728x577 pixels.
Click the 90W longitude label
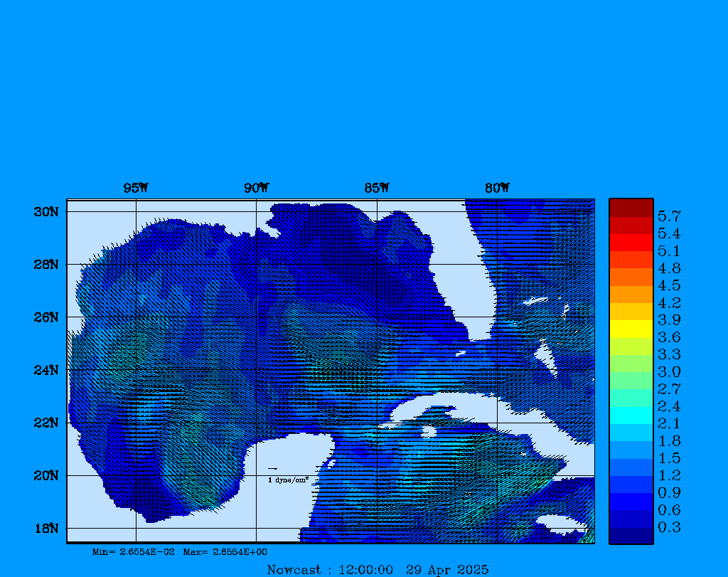coord(256,188)
